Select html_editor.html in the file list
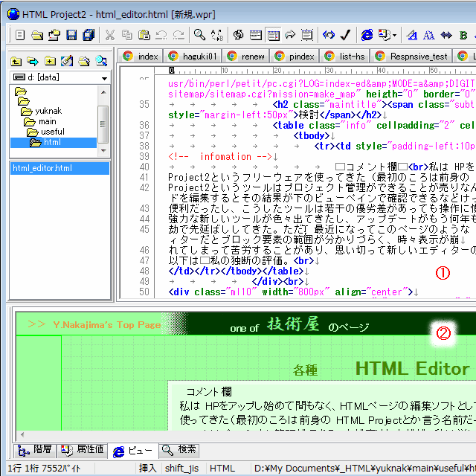The width and height of the screenshot is (476, 476). pyautogui.click(x=42, y=169)
